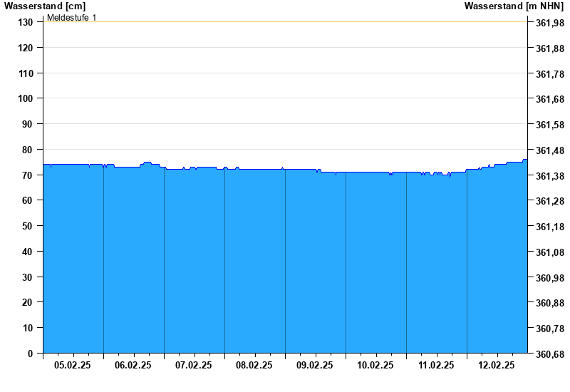The height and width of the screenshot is (392, 570).
Task: Click the yellow Meldestufe 1 threshold line
Action: tap(285, 22)
